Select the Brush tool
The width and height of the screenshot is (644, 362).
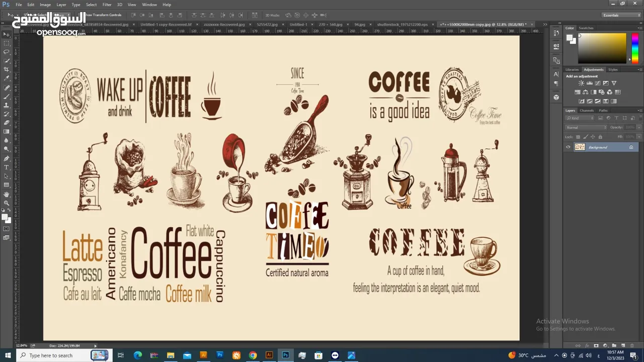click(7, 96)
